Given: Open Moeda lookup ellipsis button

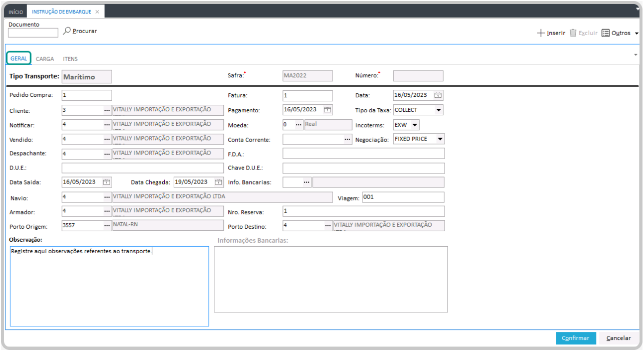Looking at the screenshot, I should (298, 124).
